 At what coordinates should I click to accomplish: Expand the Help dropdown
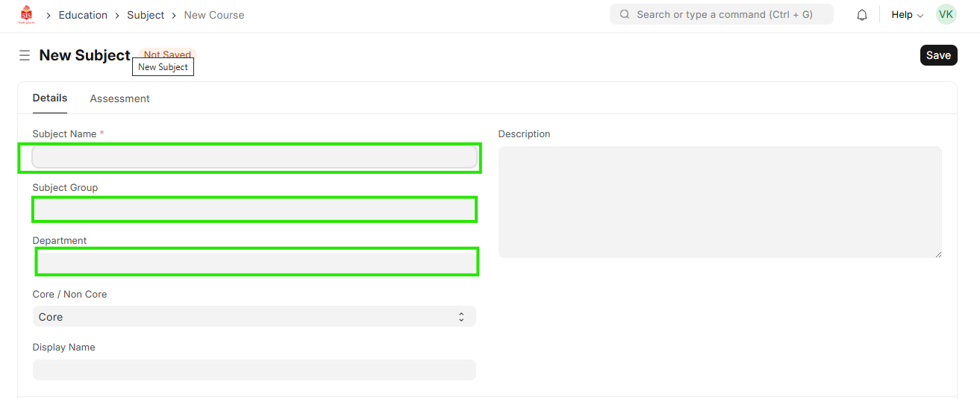(907, 15)
